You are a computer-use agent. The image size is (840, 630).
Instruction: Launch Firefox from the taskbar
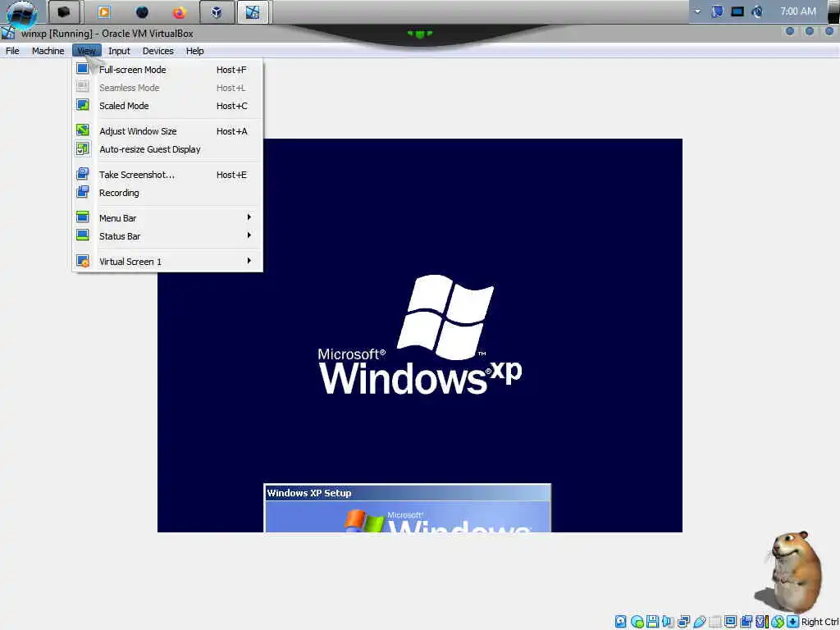(179, 11)
